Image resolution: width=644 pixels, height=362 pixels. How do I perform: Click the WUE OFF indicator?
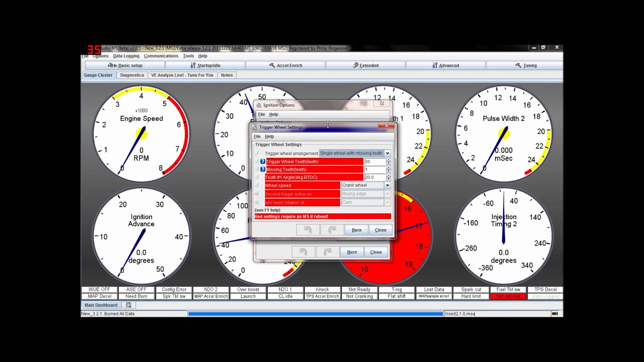coord(99,290)
